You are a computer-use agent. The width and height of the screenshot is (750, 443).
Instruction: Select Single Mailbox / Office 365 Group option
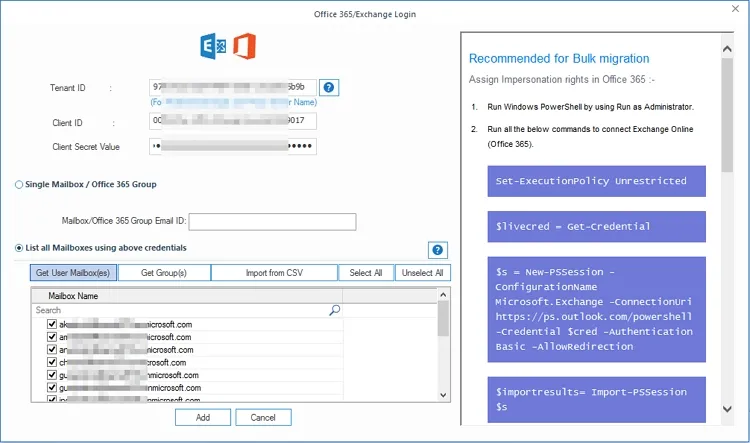pos(19,185)
